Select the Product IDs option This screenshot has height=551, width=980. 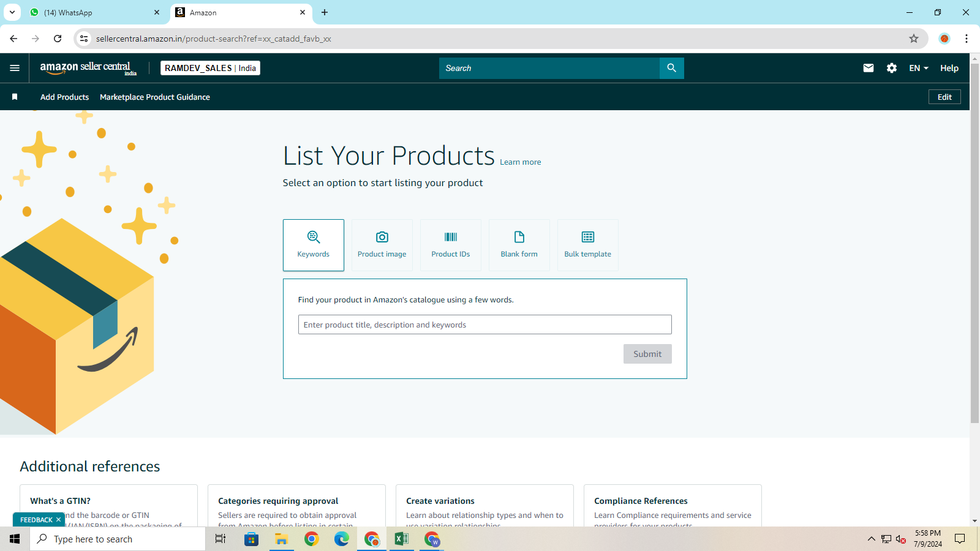point(450,245)
